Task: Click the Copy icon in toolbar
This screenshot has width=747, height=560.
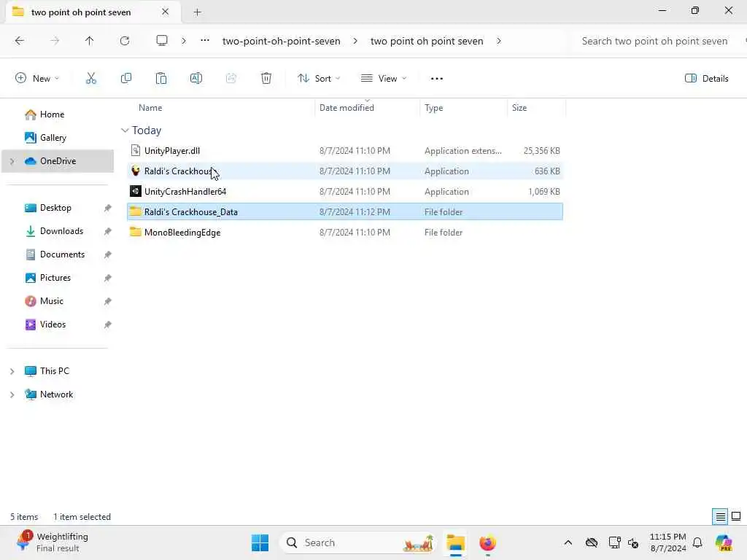Action: [126, 79]
